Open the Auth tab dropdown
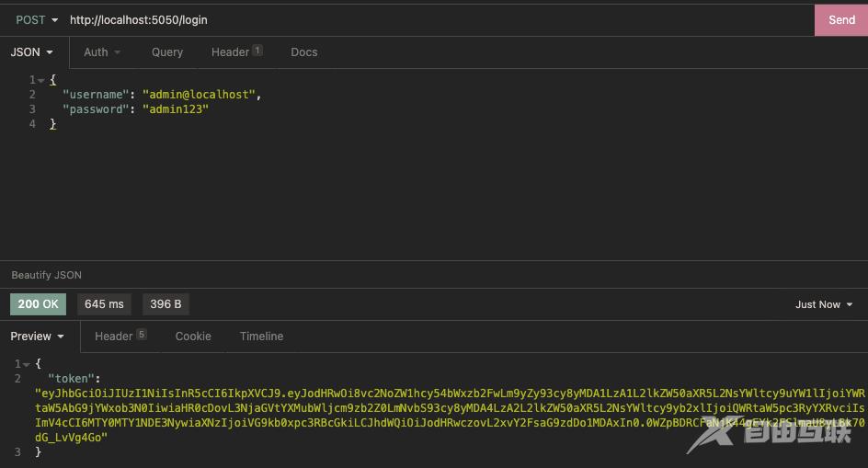 coord(102,52)
